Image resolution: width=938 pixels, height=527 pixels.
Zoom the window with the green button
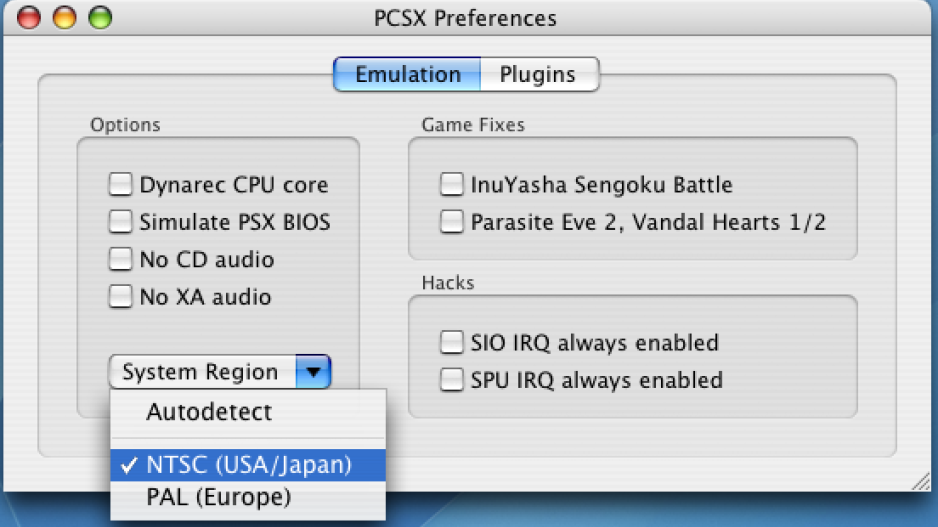(x=100, y=17)
